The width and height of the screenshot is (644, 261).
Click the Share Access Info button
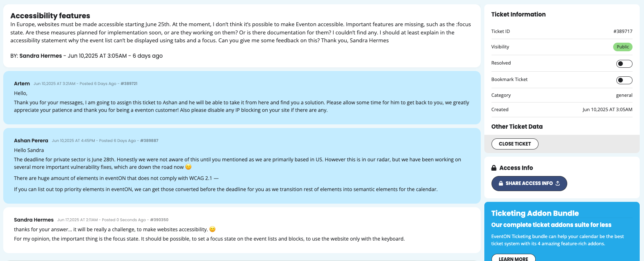(x=529, y=184)
